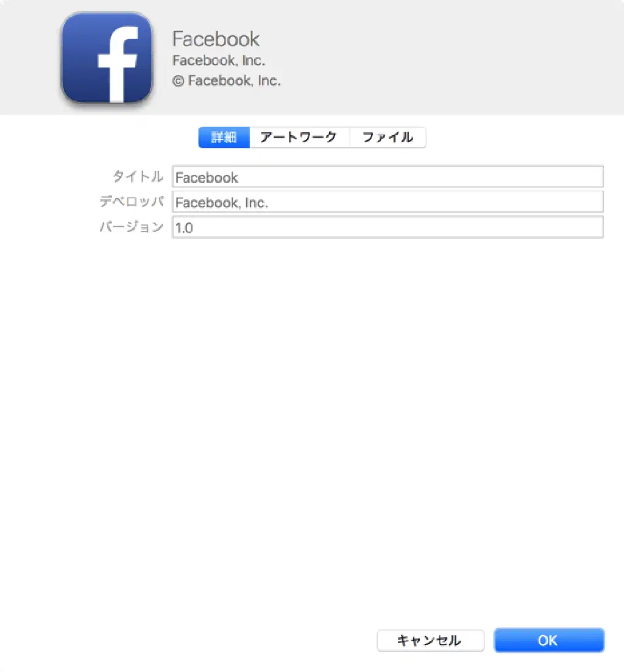Click into the デベロッパ field
The width and height of the screenshot is (624, 672).
388,202
